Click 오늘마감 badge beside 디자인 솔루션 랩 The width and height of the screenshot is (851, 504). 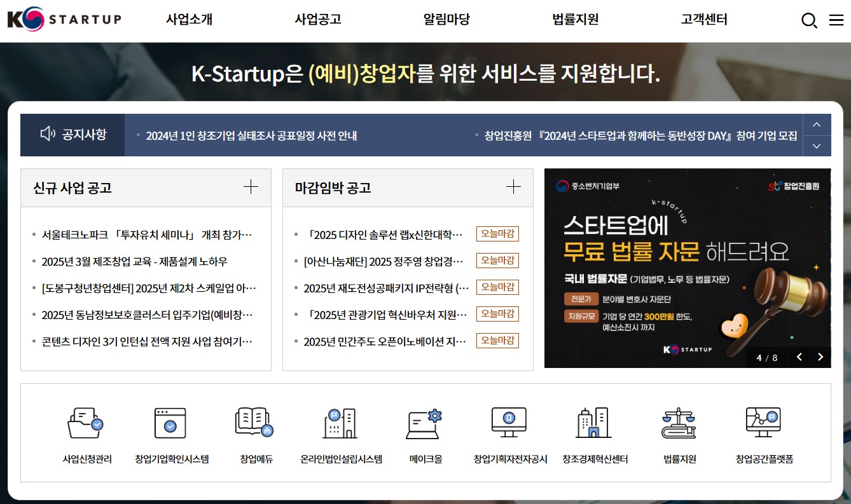click(x=497, y=234)
